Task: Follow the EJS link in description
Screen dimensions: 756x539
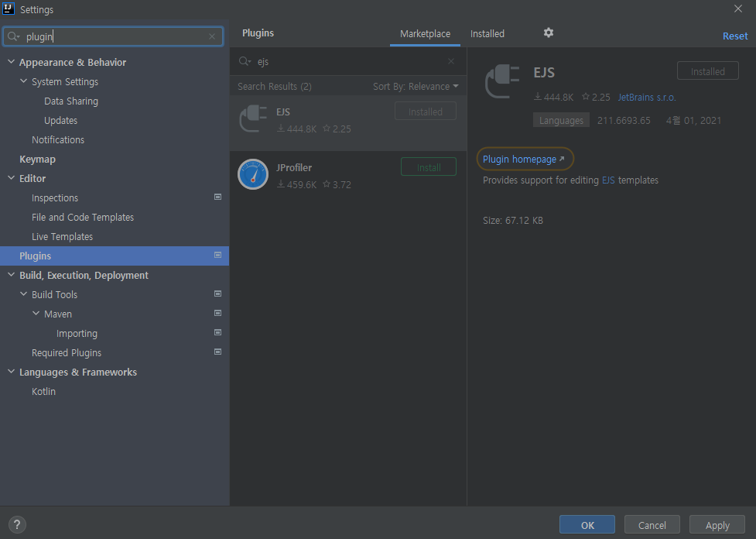Action: coord(608,180)
